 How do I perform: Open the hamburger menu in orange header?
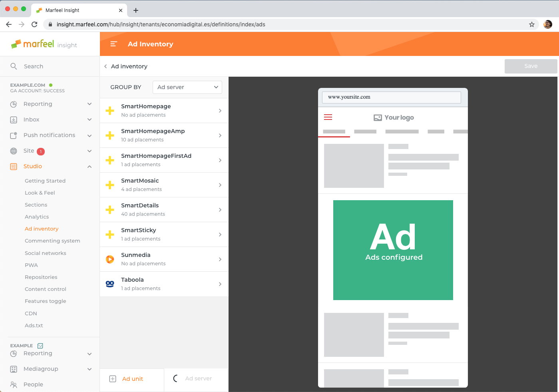(113, 44)
